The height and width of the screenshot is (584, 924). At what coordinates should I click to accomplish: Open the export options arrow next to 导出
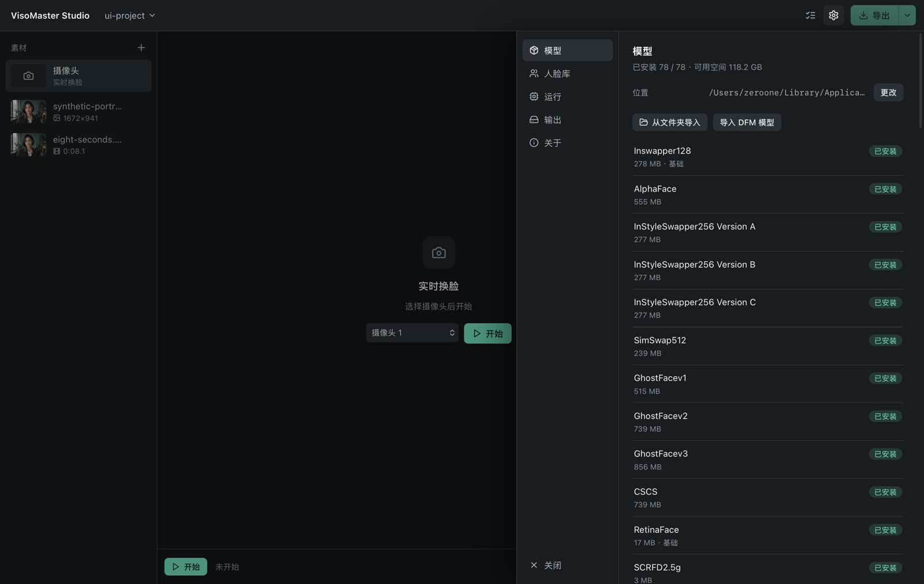pos(907,16)
